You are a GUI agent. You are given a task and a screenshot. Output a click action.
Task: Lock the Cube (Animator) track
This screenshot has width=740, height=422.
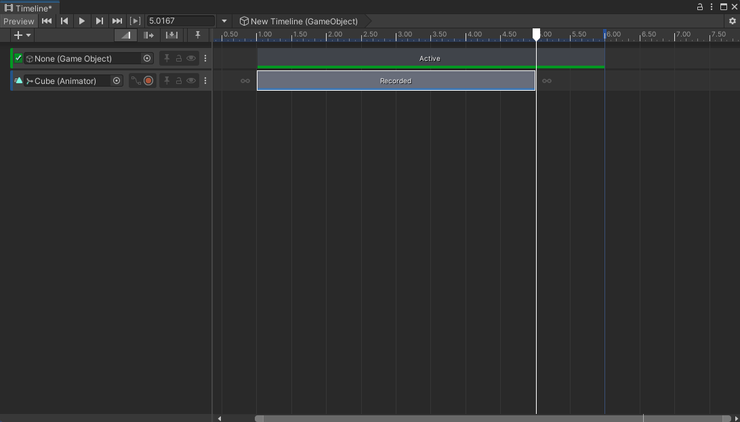pyautogui.click(x=179, y=81)
